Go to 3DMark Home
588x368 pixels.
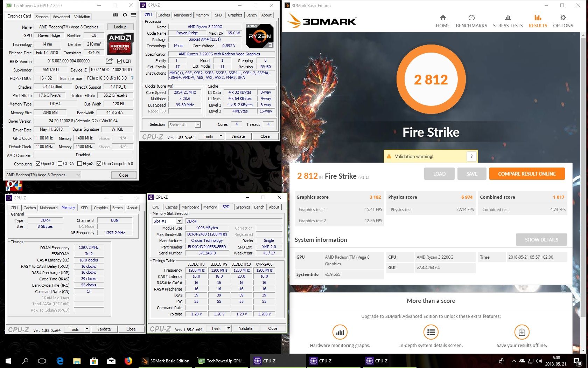[443, 21]
